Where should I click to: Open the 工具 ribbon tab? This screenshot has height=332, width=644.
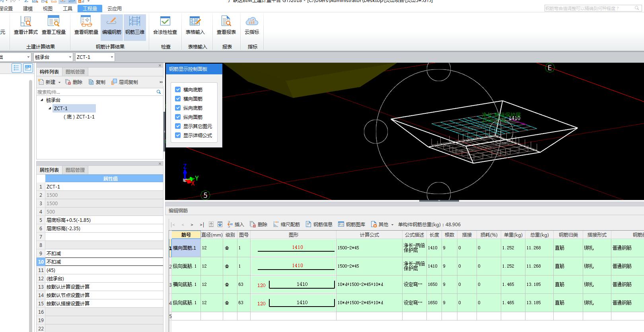click(x=68, y=8)
